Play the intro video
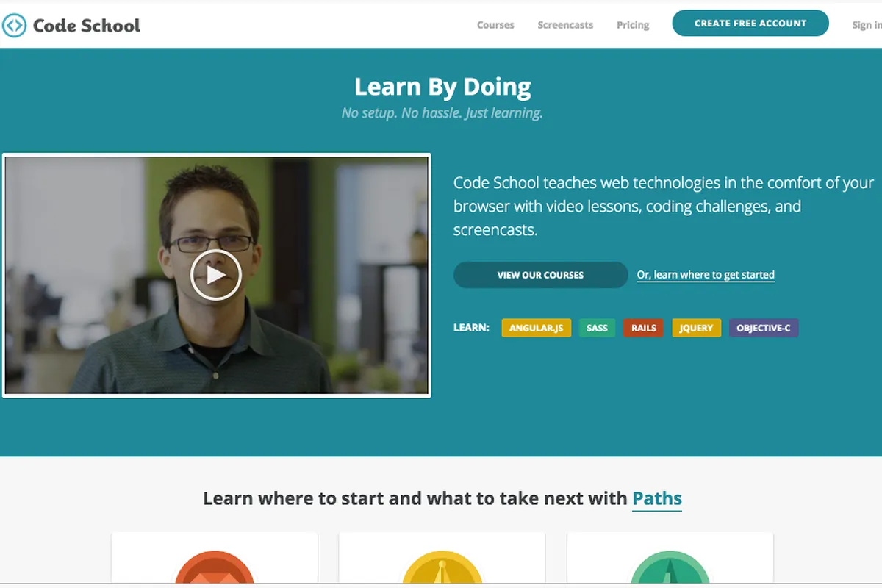Screen dimensions: 882x588 [215, 275]
